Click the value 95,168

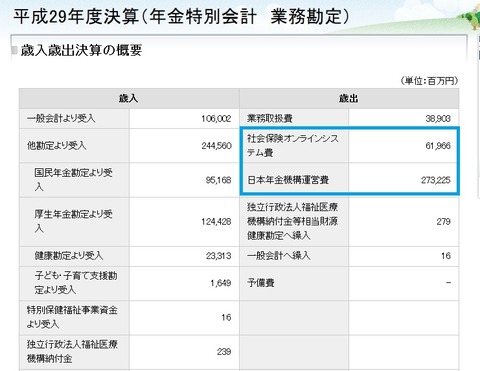click(218, 180)
